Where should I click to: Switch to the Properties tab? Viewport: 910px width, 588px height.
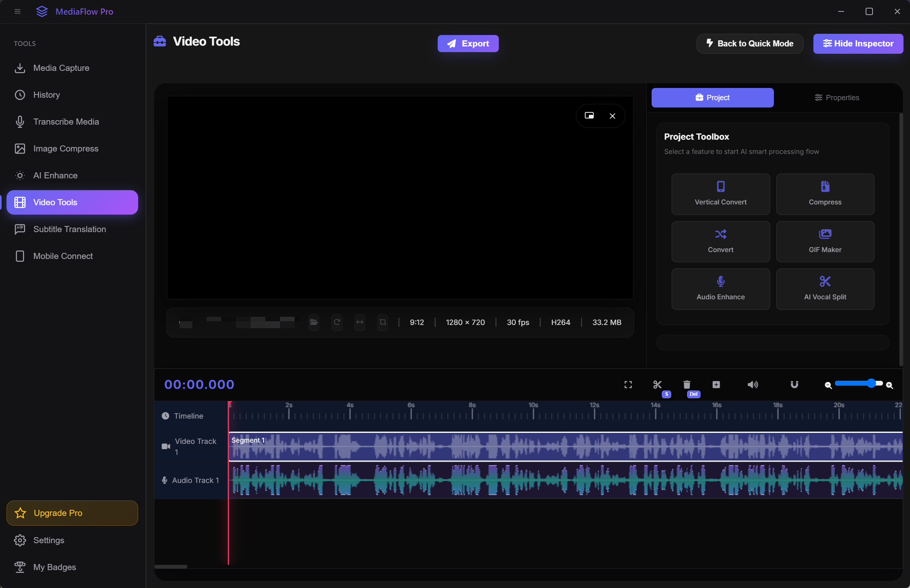[x=836, y=98]
